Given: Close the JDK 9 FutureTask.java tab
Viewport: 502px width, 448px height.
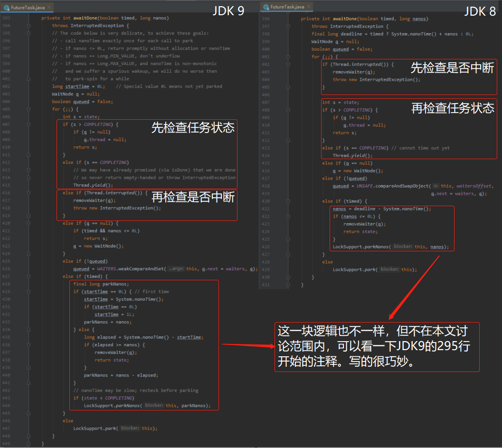Looking at the screenshot, I should (x=49, y=8).
